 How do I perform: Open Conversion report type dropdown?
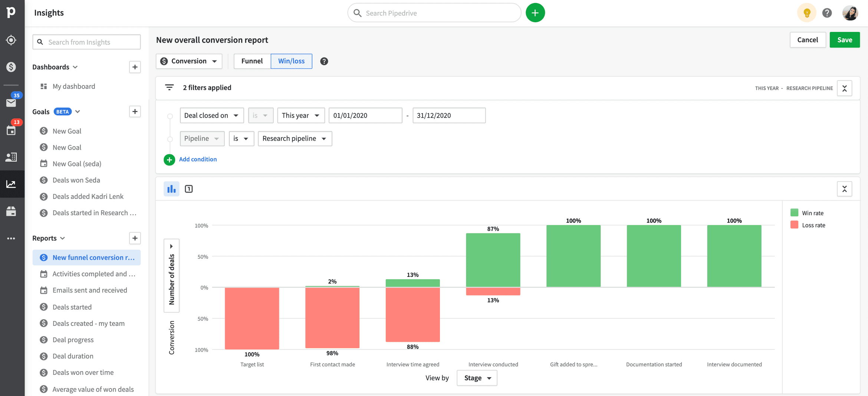pos(189,61)
